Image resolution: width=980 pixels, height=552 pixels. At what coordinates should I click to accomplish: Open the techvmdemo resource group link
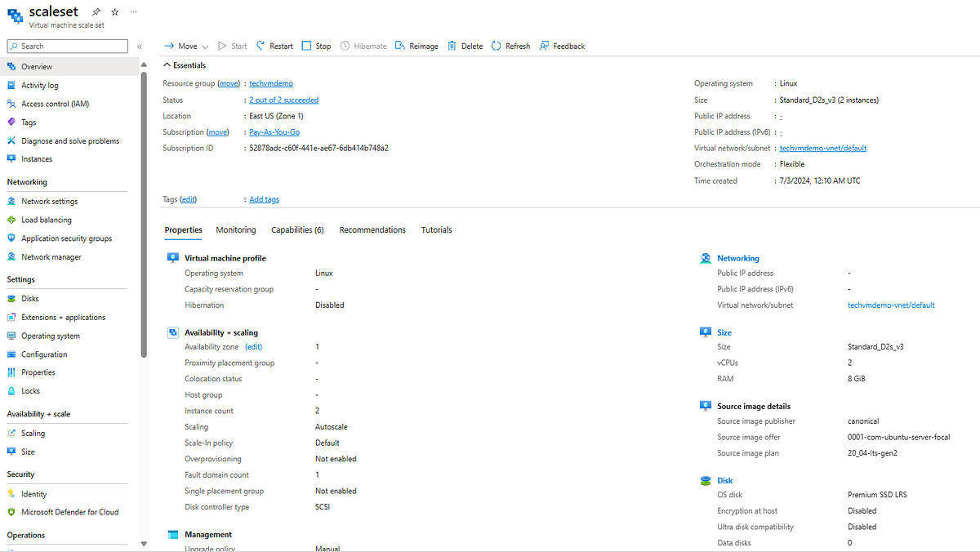[270, 82]
